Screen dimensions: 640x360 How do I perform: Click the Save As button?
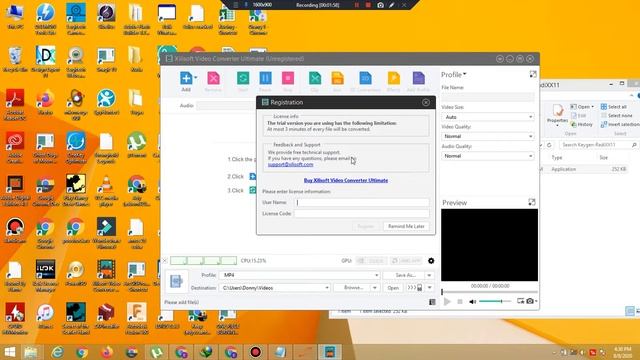coord(404,276)
